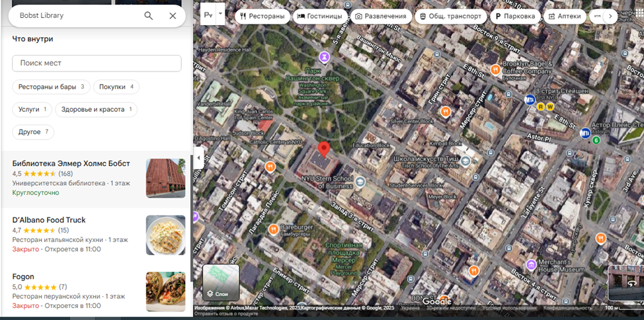
Task: Open the Bobst library brick building photo
Action: [x=165, y=179]
